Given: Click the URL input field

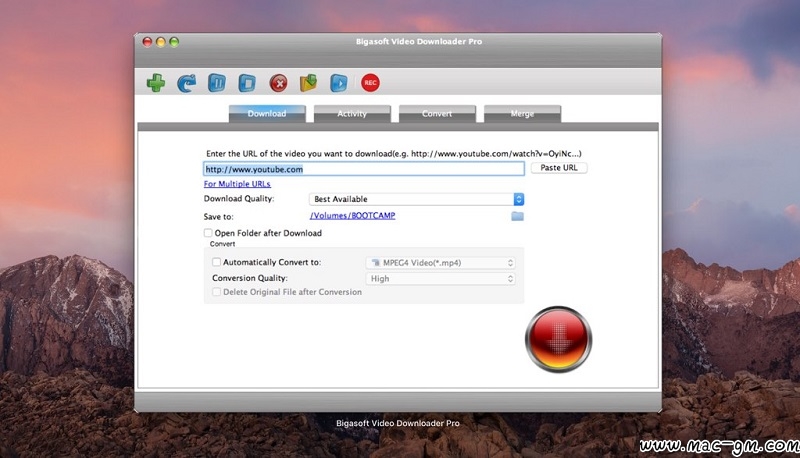Looking at the screenshot, I should [364, 169].
